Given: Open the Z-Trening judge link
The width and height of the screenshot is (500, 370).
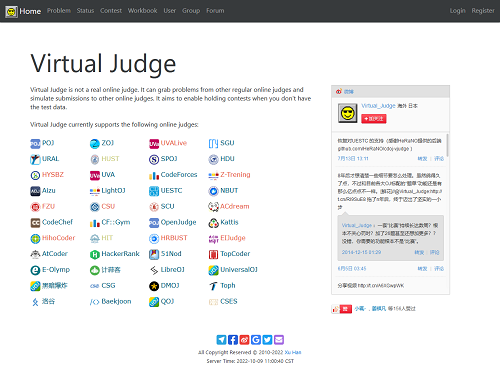Looking at the screenshot, I should (235, 175).
